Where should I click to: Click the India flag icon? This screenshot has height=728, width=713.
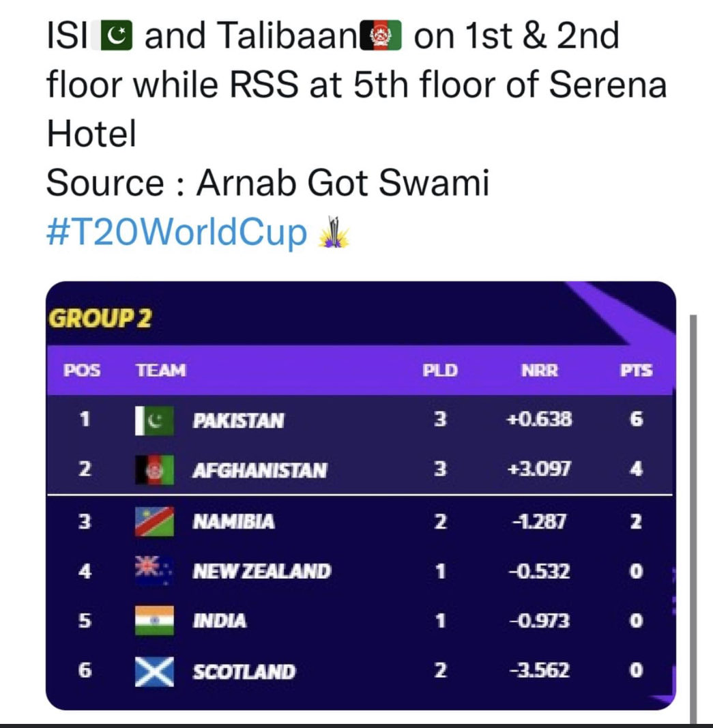click(x=155, y=620)
